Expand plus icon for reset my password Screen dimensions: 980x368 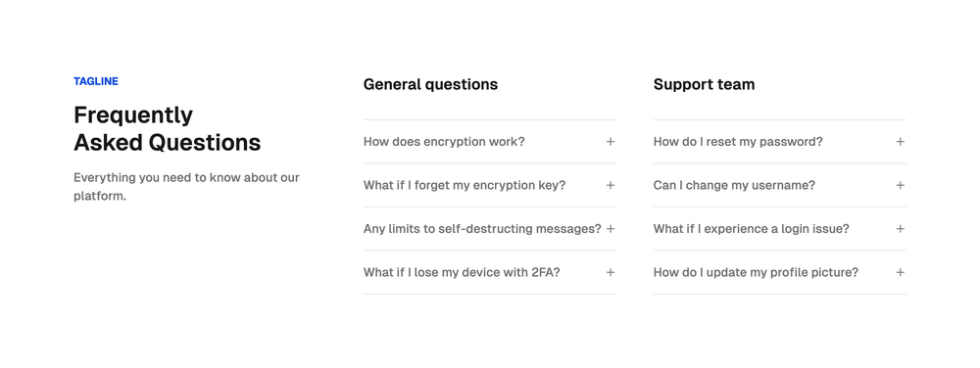(x=900, y=142)
